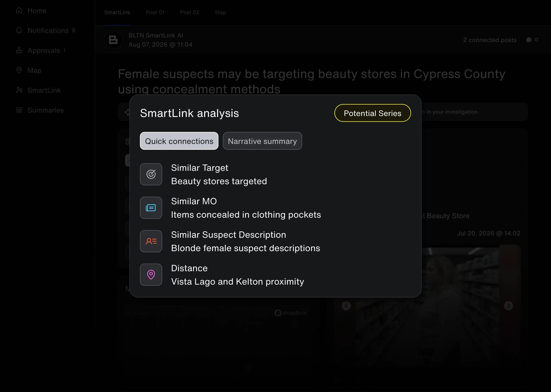Click the 'Similar MO' label
The height and width of the screenshot is (392, 551).
tap(194, 201)
